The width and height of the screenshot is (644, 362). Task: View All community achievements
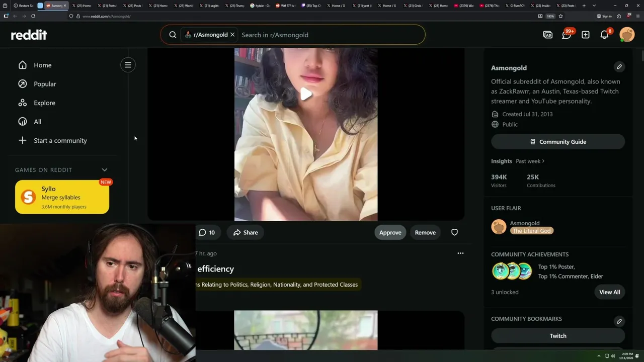[609, 292]
